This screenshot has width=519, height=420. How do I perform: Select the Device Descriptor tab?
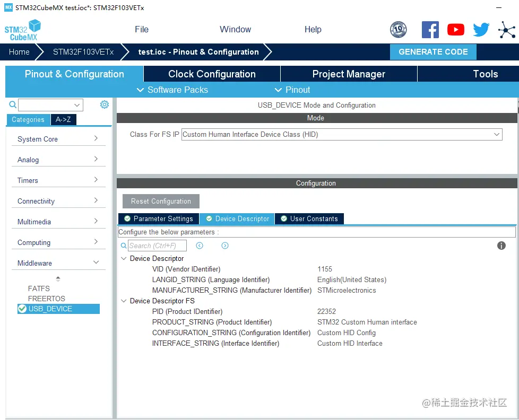[237, 218]
